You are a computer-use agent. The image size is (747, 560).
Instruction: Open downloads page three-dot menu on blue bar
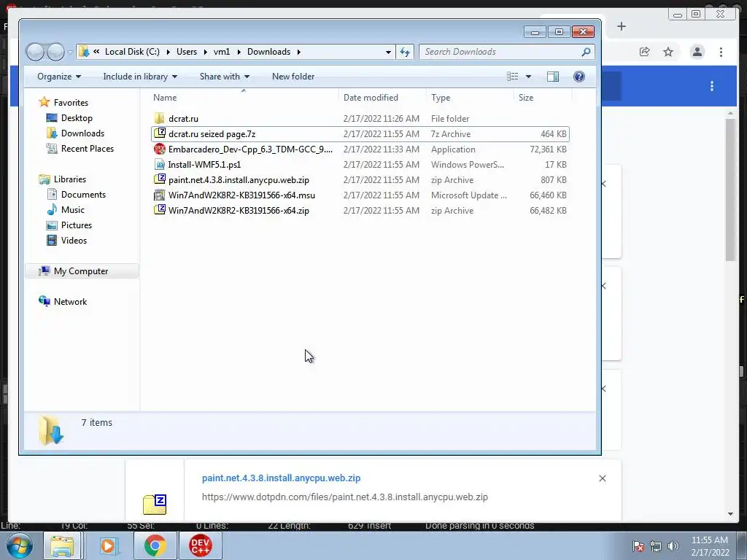[x=712, y=86]
